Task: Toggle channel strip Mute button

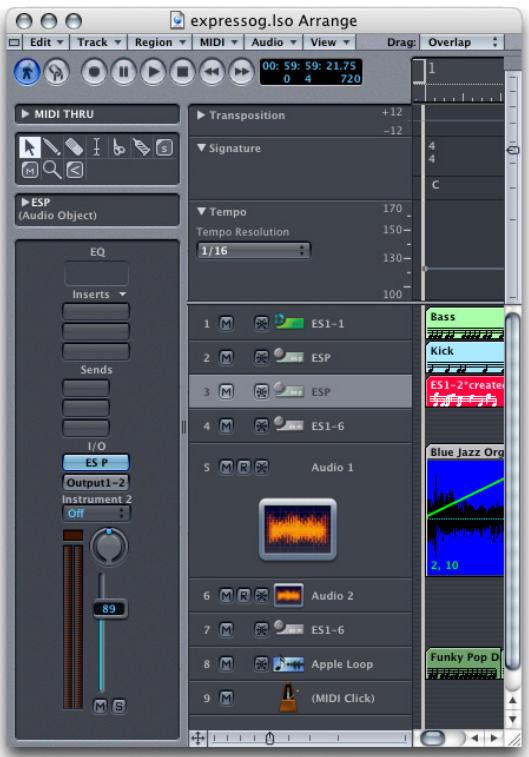Action: 100,706
